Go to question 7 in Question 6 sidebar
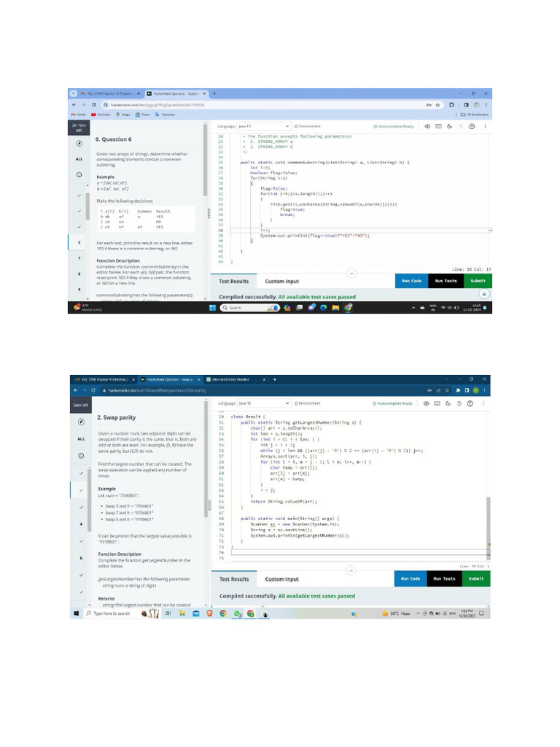This screenshot has height=747, width=560. tap(79, 258)
